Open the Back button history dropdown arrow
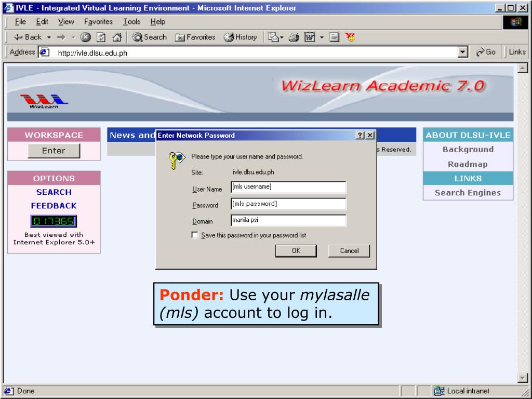The height and width of the screenshot is (399, 532). click(x=49, y=37)
